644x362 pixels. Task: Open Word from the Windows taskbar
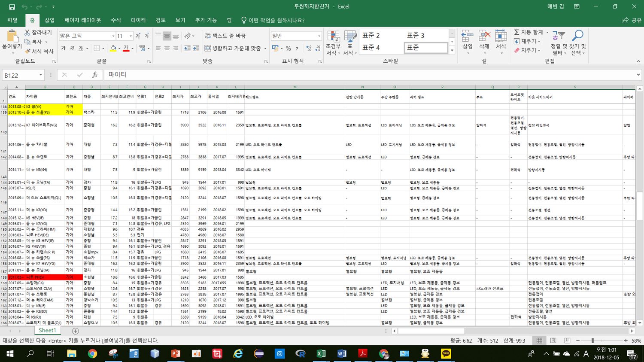tap(342, 354)
